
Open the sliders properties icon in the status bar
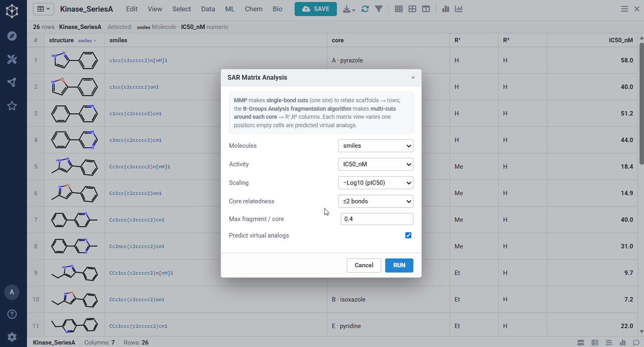(x=609, y=343)
